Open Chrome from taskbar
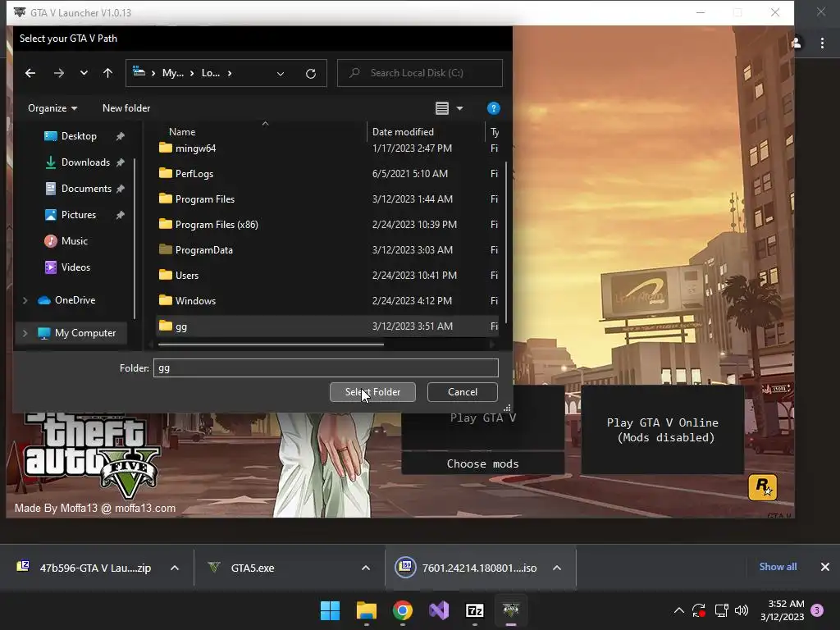 point(402,610)
